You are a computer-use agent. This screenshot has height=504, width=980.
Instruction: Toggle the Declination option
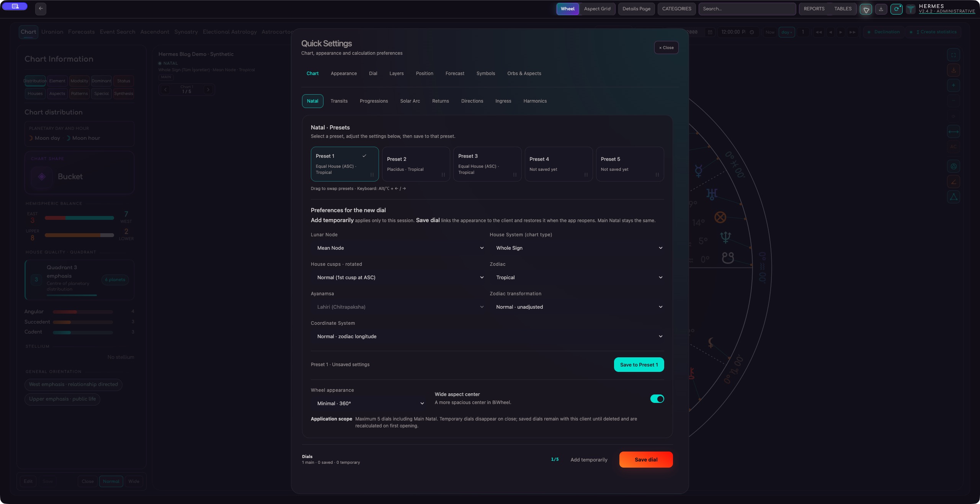[884, 32]
